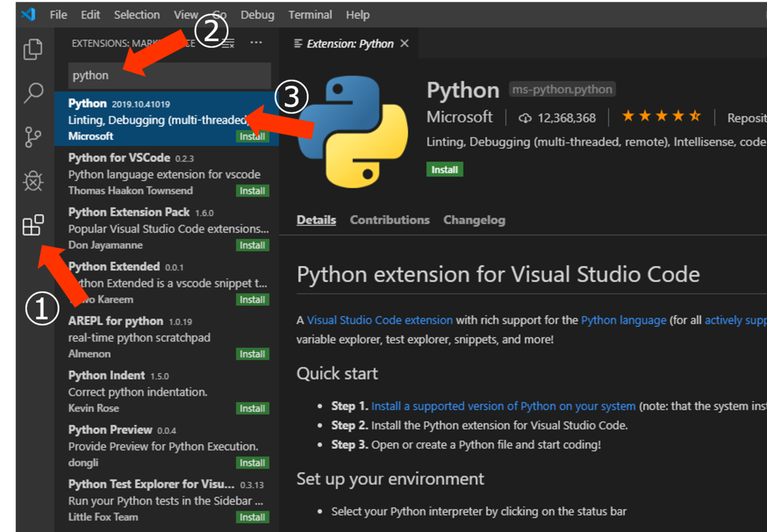
Task: Switch to the Details tab
Action: [316, 220]
